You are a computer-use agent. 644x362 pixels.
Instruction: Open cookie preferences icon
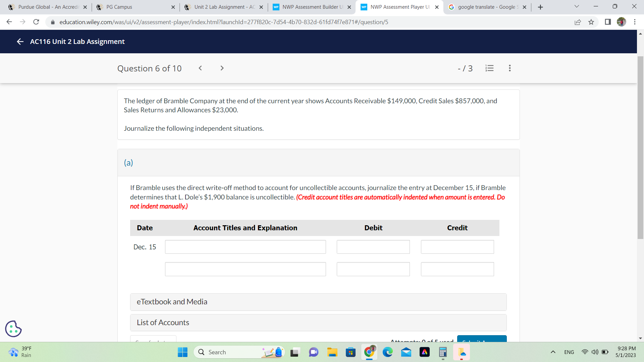[x=13, y=328]
